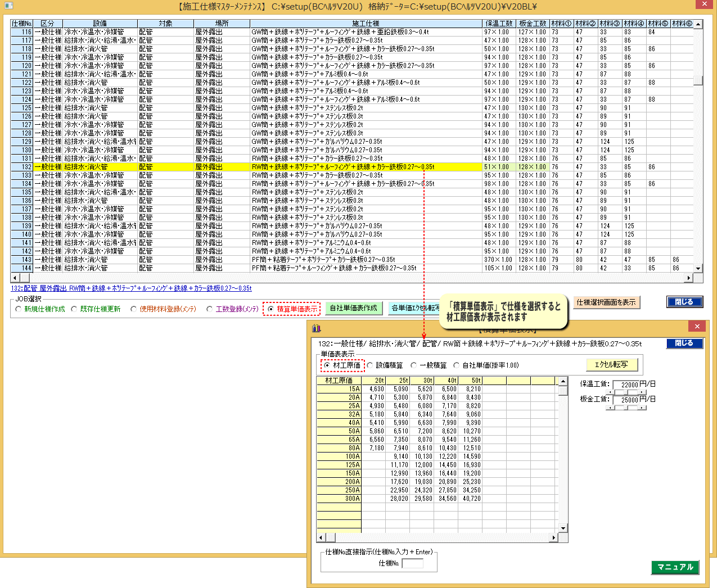Select the 既存仕様更新 option
Viewport: 717px width, 588px height.
(x=74, y=309)
